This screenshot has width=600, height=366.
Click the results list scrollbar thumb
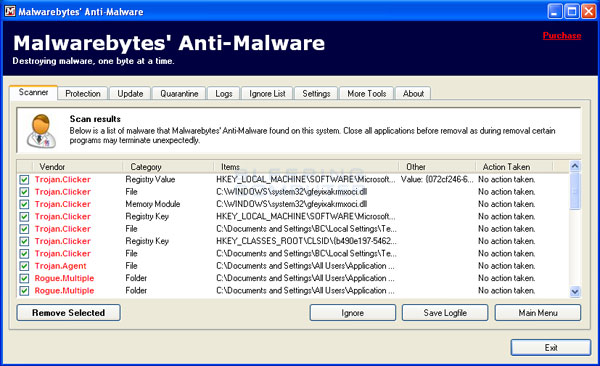575,191
